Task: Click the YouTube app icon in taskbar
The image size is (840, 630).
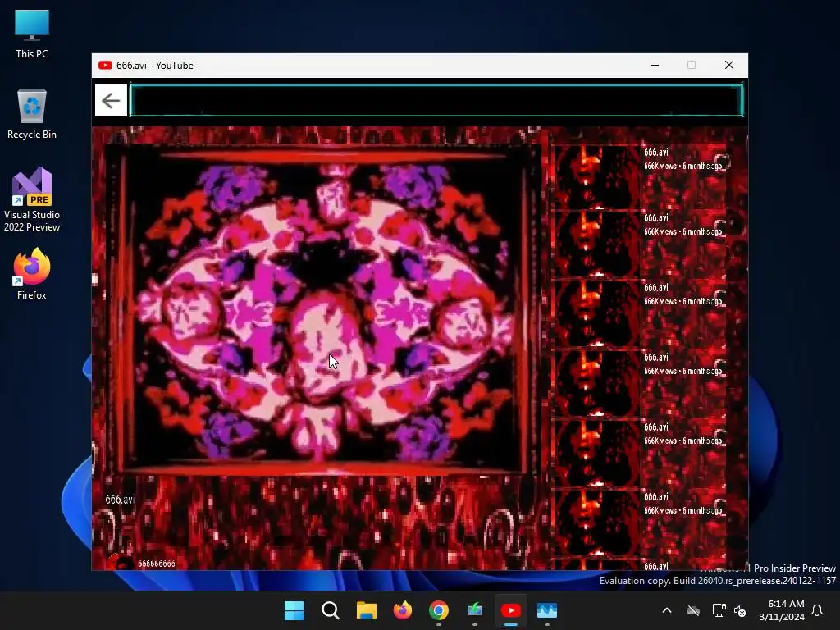Action: [511, 610]
